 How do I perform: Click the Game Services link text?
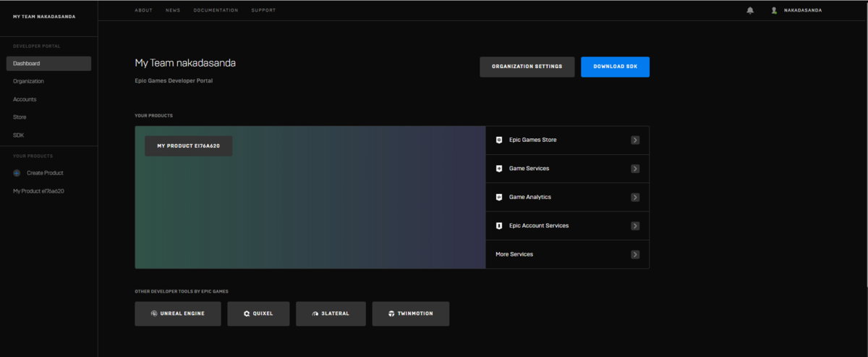point(529,169)
